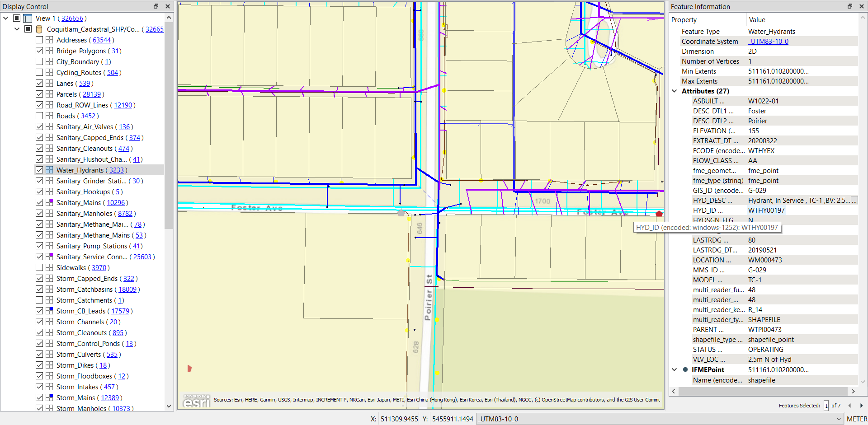Disable the Lanes layer checkbox
868x425 pixels.
[39, 83]
